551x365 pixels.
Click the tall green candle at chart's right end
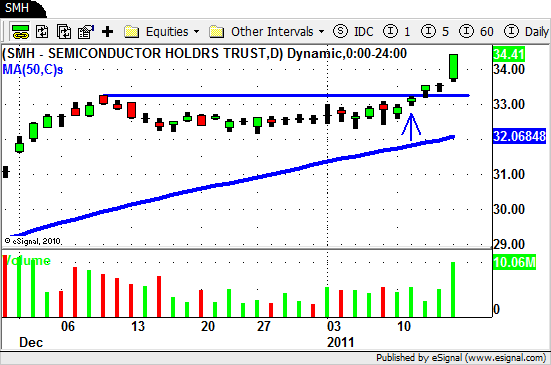click(454, 67)
